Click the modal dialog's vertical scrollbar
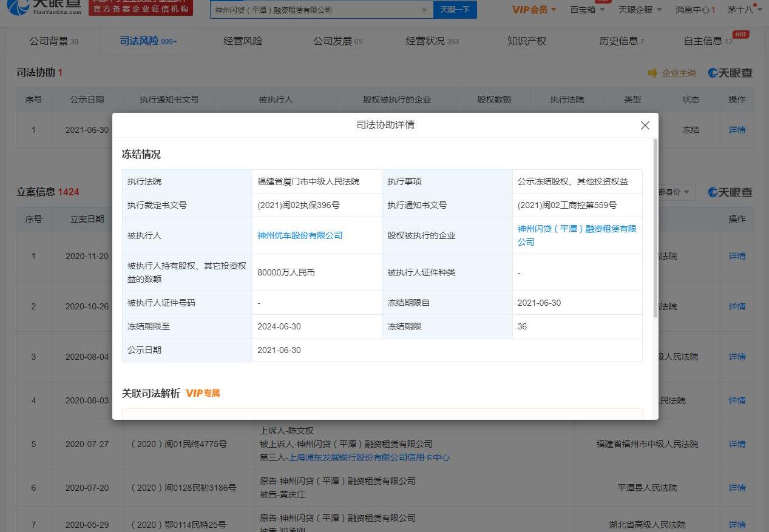The image size is (769, 532). pyautogui.click(x=655, y=227)
